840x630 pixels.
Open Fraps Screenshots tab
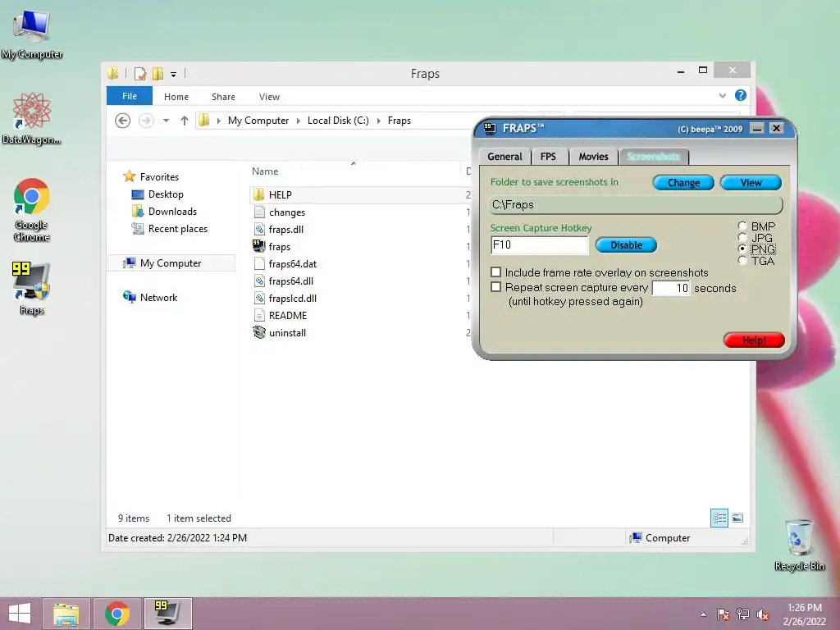[653, 157]
